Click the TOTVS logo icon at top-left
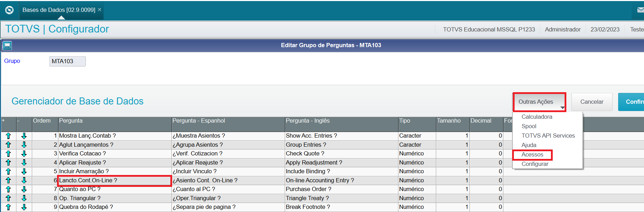Viewport: 644px width, 212px height. (x=9, y=10)
